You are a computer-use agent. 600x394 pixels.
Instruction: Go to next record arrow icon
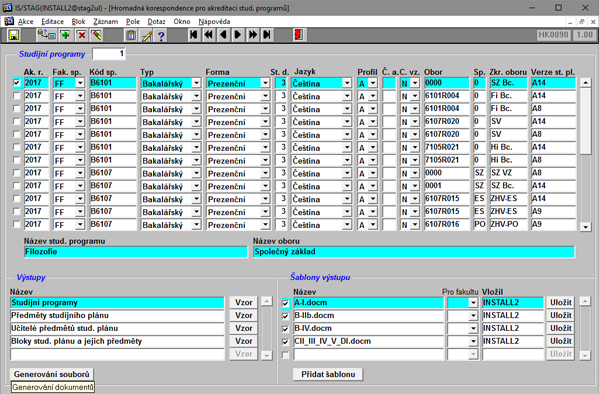pos(238,35)
